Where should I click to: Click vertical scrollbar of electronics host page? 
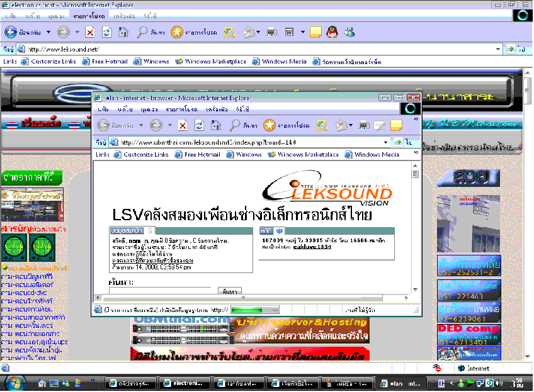(528, 215)
